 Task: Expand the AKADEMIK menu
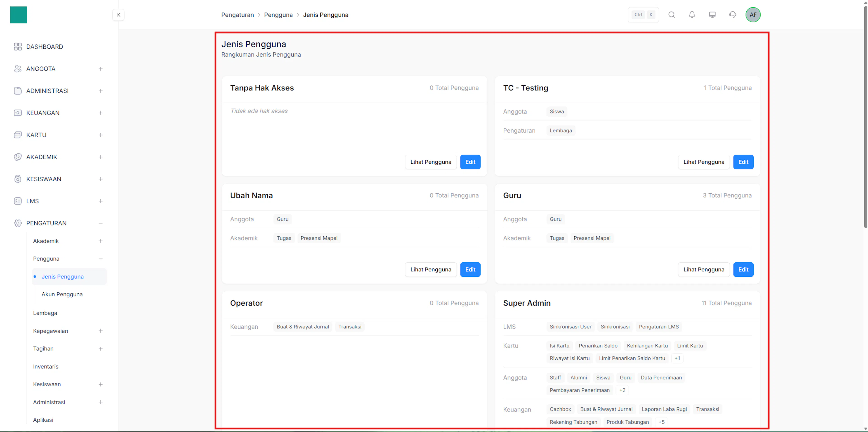click(100, 157)
